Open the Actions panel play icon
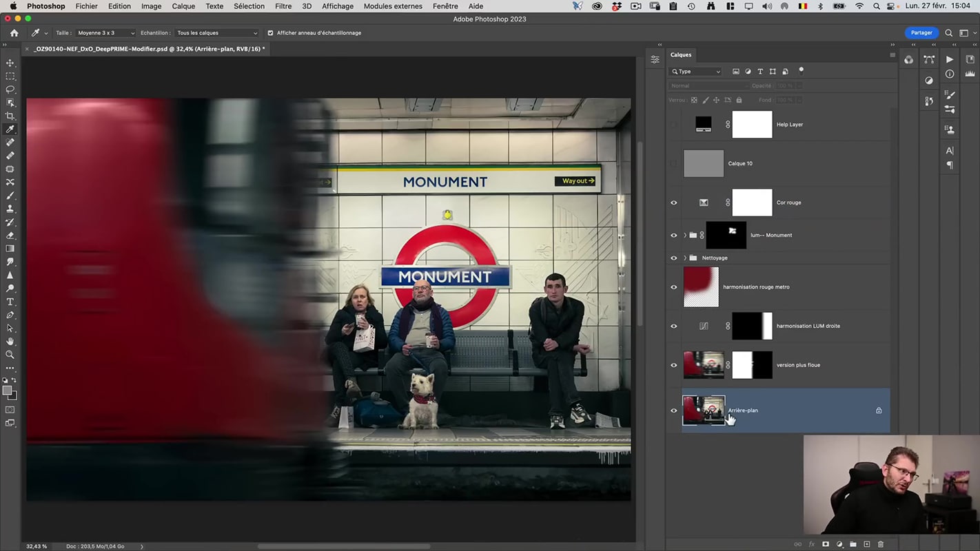Image resolution: width=980 pixels, height=551 pixels. point(950,60)
